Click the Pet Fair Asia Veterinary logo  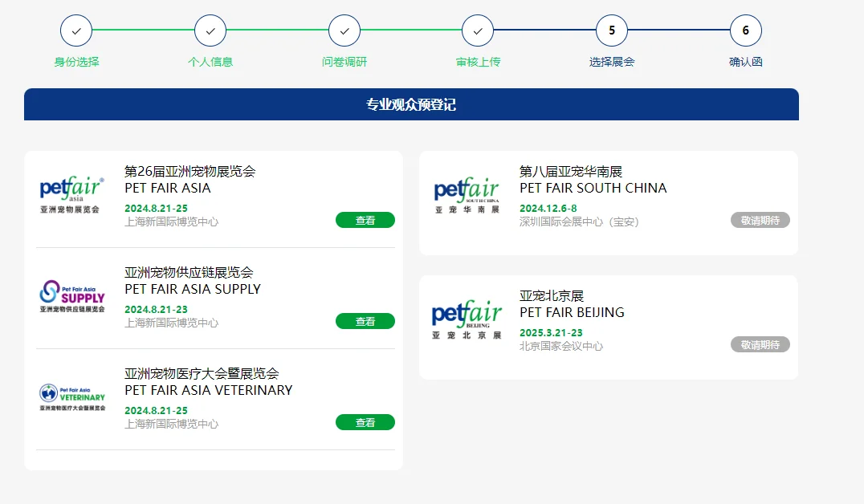[x=71, y=397]
